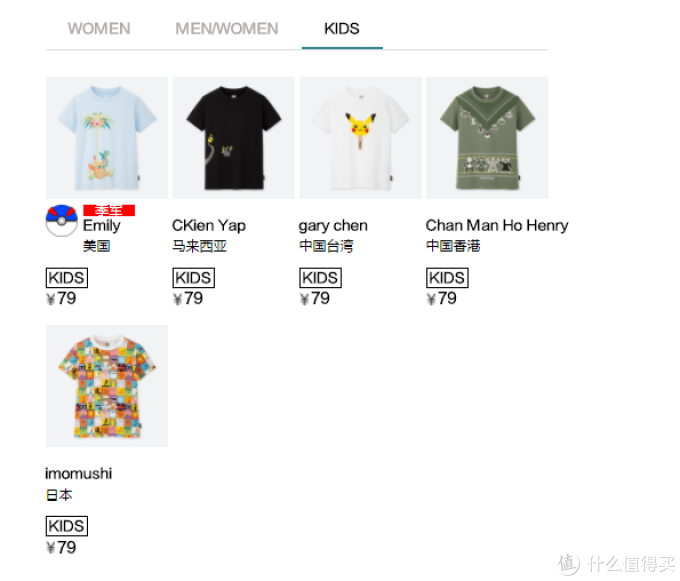Click designer name CKien Yap
This screenshot has width=680, height=581.
pos(209,225)
